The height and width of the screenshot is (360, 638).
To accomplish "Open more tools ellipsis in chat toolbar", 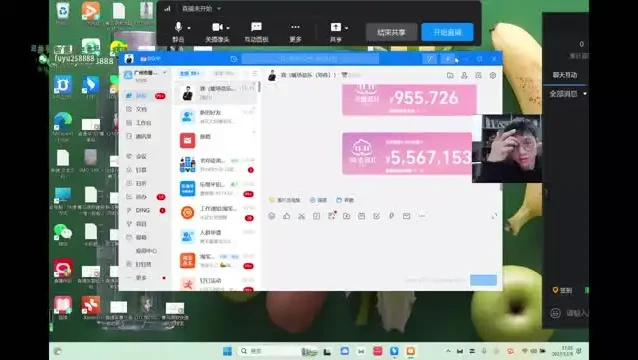I will pos(422,216).
